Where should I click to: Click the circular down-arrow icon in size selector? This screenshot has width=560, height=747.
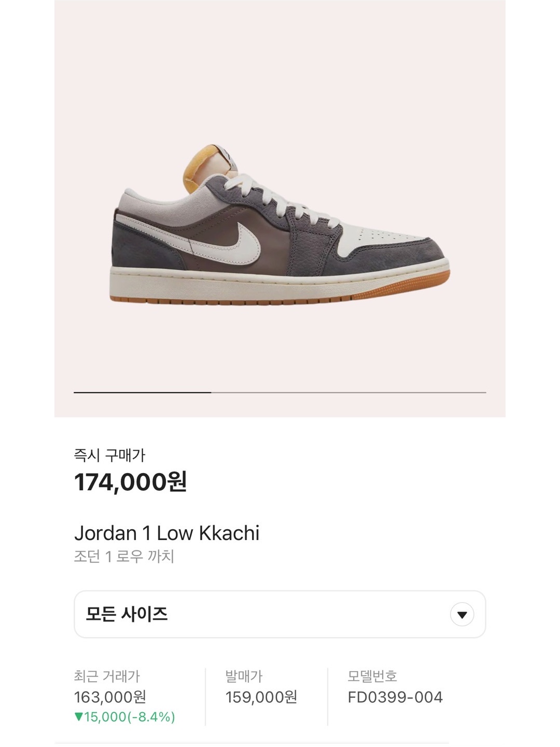462,615
